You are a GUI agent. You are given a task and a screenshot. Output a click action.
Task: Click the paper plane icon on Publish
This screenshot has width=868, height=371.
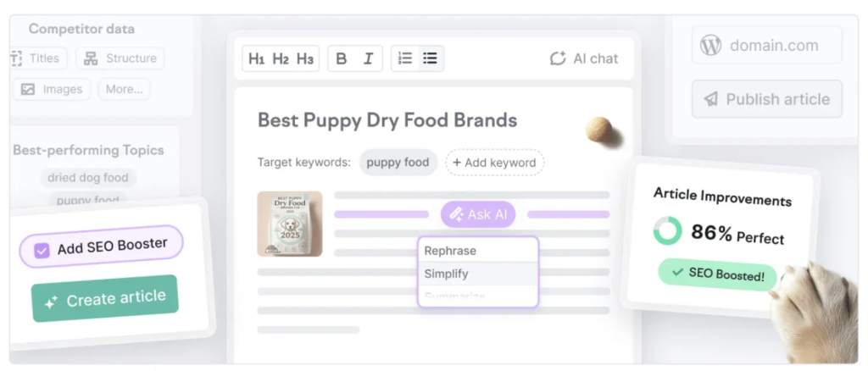[711, 99]
